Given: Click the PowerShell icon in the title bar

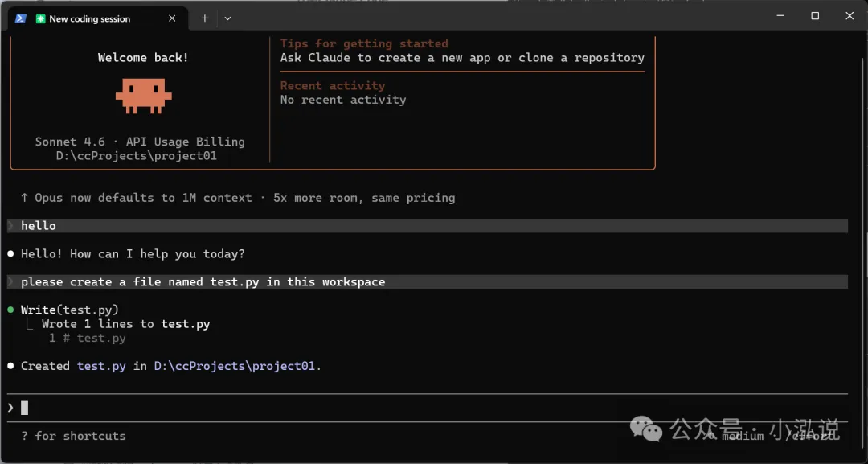Looking at the screenshot, I should [20, 18].
